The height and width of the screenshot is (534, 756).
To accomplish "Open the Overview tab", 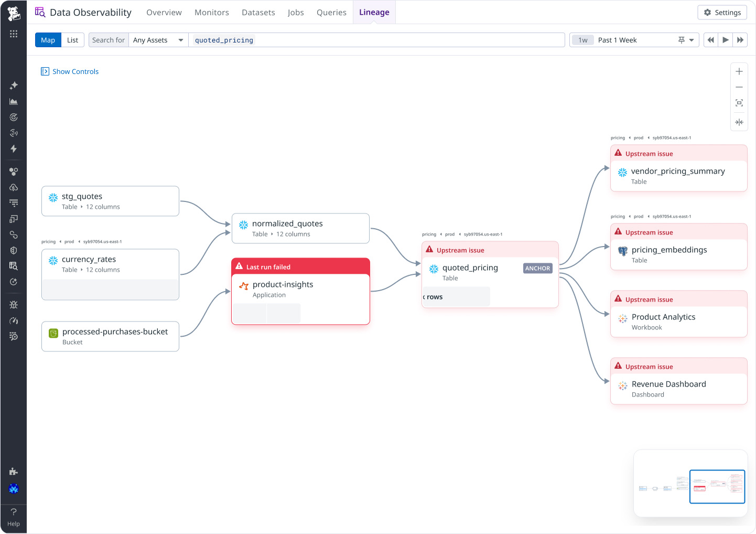I will click(x=164, y=12).
